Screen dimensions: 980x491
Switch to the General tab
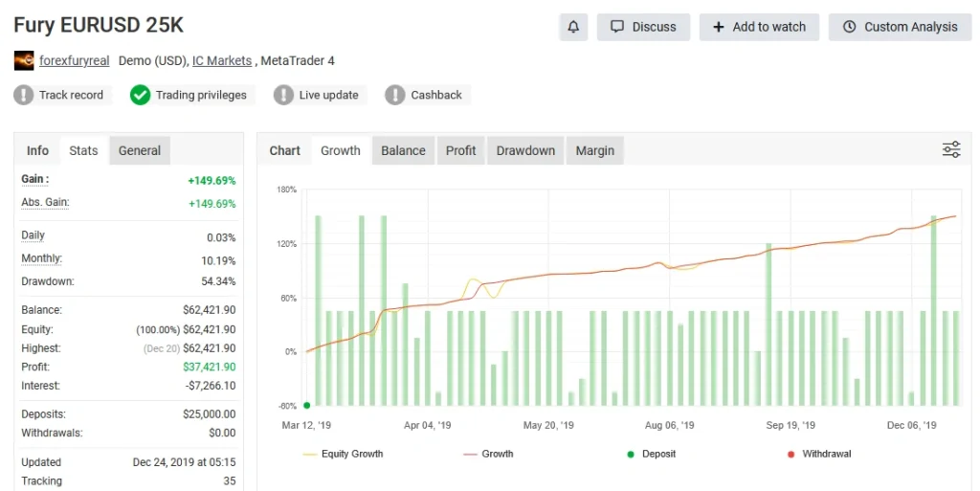coord(140,150)
